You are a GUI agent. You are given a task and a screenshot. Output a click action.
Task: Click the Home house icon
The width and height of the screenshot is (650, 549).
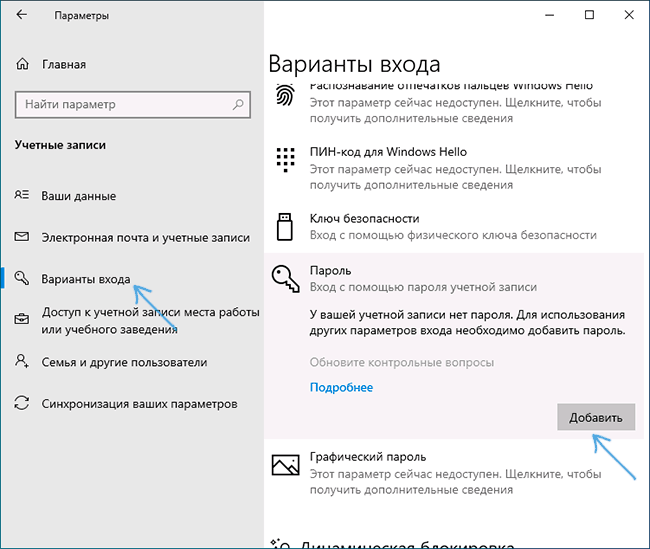23,65
